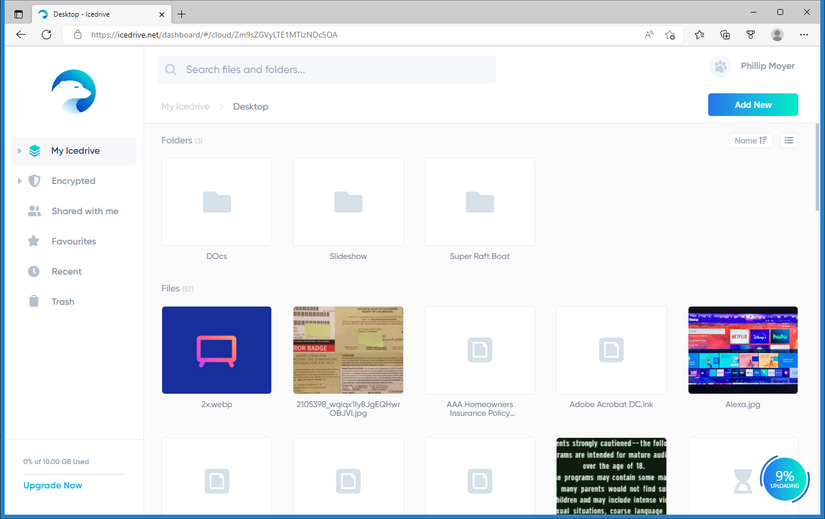Click the browser address bar URL
The width and height of the screenshot is (825, 519).
(214, 35)
